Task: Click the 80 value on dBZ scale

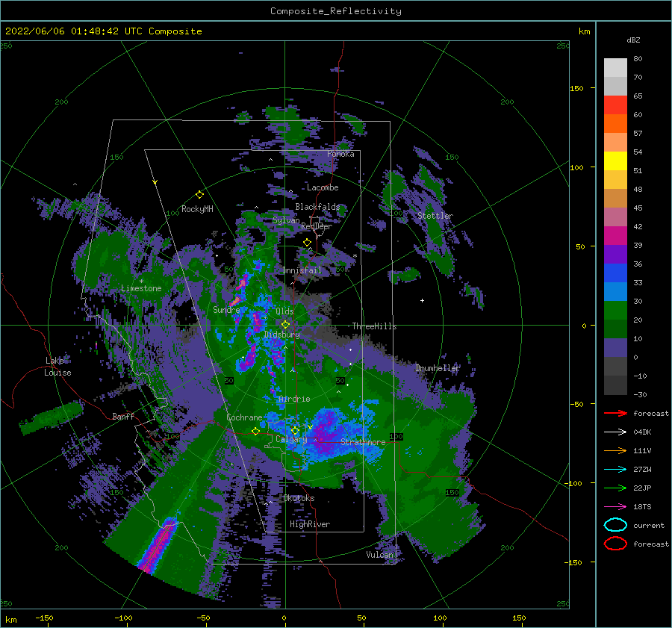Action: pos(638,59)
